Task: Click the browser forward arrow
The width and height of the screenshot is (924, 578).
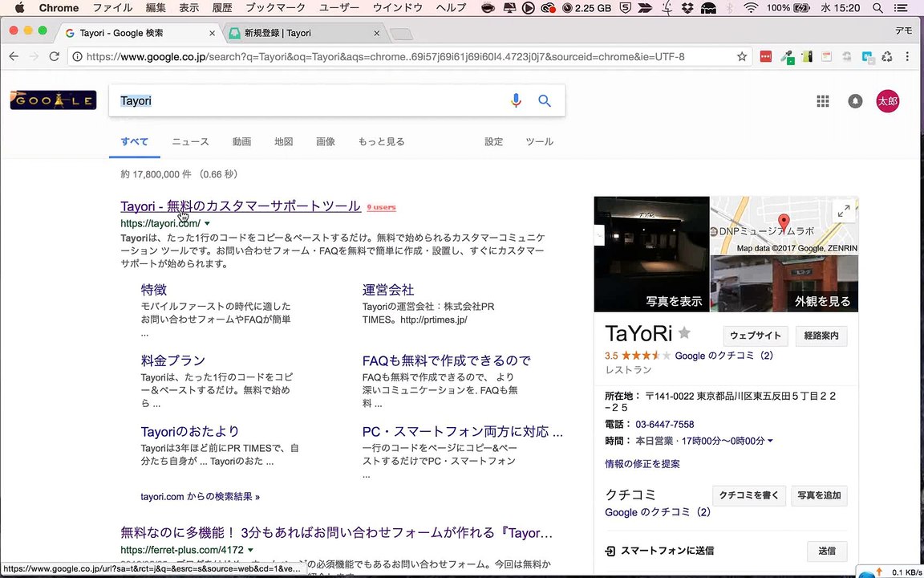Action: tap(34, 57)
